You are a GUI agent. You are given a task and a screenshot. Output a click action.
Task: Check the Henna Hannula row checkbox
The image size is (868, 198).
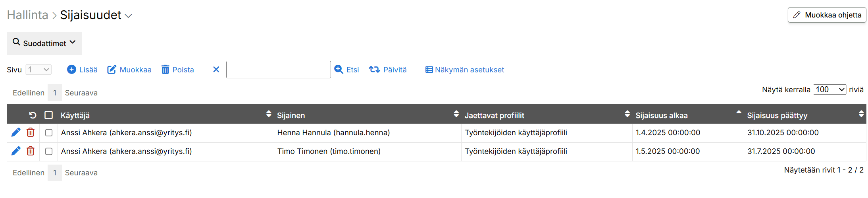click(49, 133)
